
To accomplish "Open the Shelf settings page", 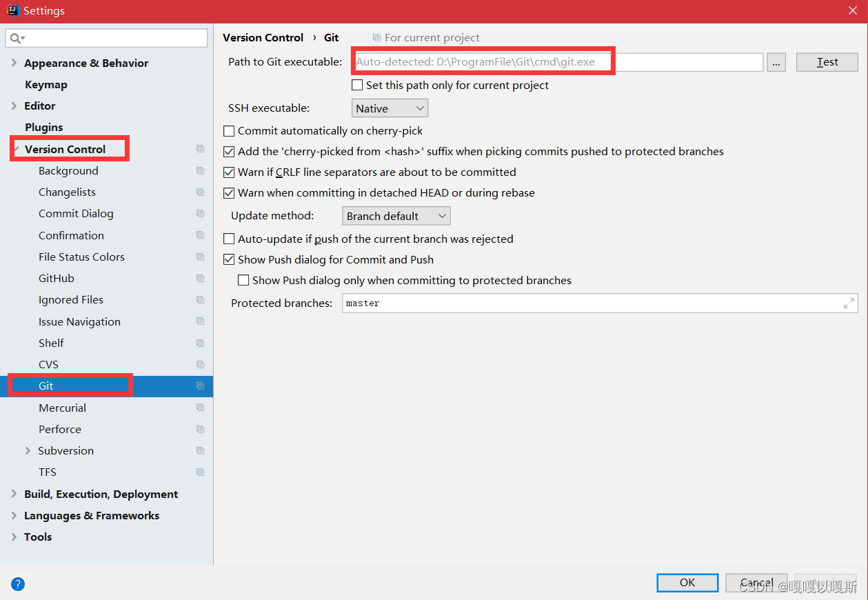I will click(x=51, y=343).
